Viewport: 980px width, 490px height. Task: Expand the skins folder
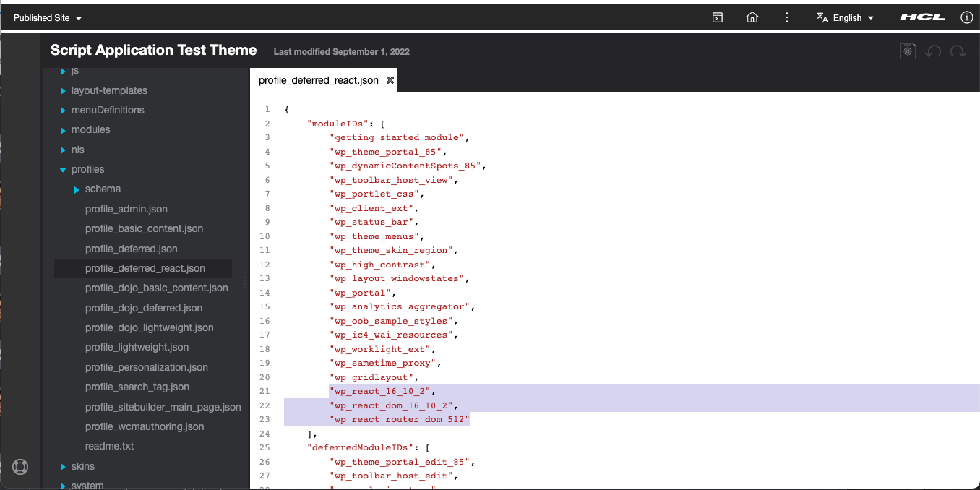point(62,466)
